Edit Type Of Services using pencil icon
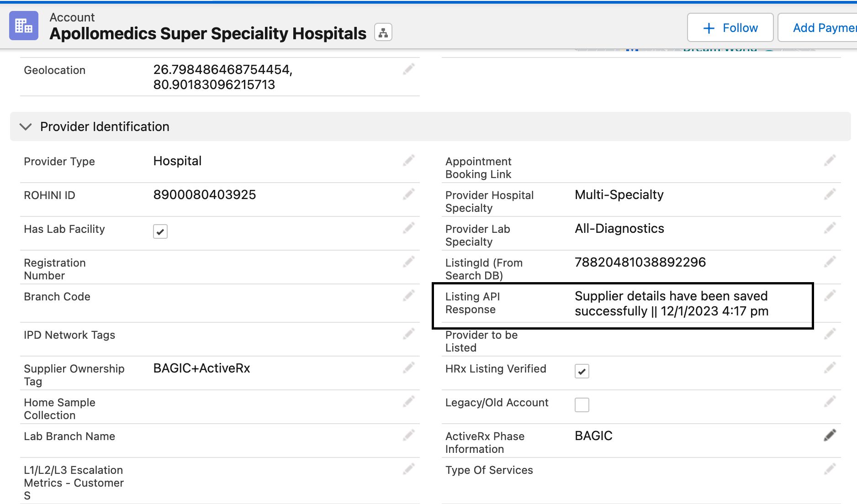This screenshot has width=857, height=504. [830, 469]
